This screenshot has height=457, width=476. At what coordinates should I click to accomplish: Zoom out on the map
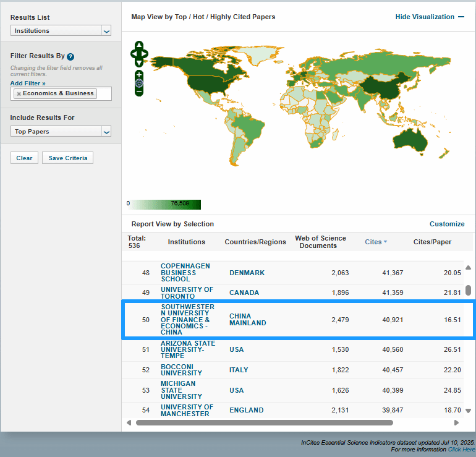(139, 92)
